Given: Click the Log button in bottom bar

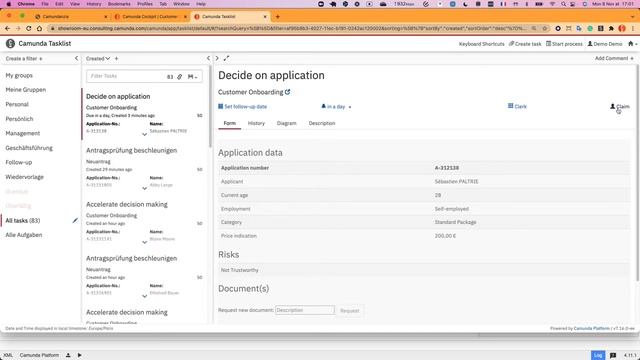Looking at the screenshot, I should [x=598, y=355].
